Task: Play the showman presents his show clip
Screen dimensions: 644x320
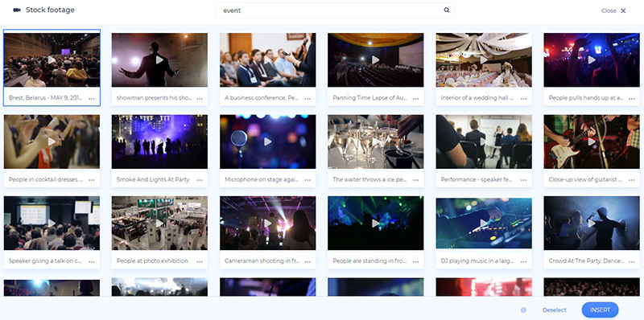Action: coord(159,59)
